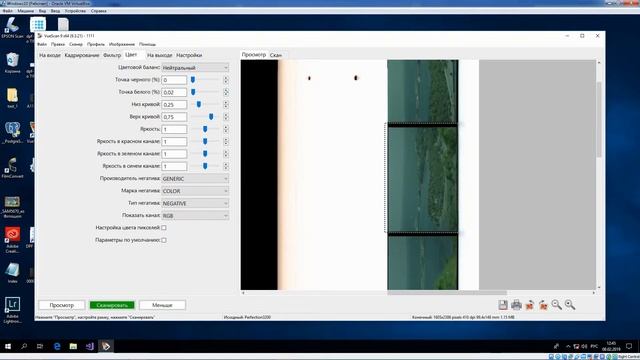This screenshot has height=360, width=640.
Task: Switch to 'Настройки' tab
Action: 189,55
